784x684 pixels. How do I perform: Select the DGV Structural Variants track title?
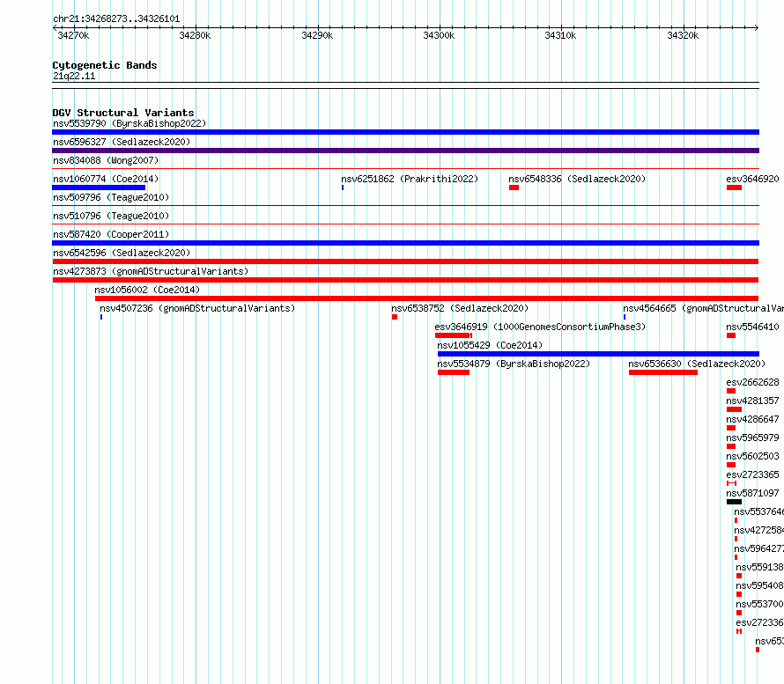pyautogui.click(x=123, y=113)
